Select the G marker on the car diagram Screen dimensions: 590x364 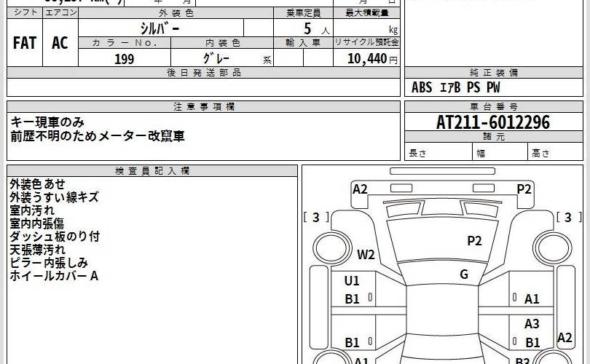click(x=463, y=274)
